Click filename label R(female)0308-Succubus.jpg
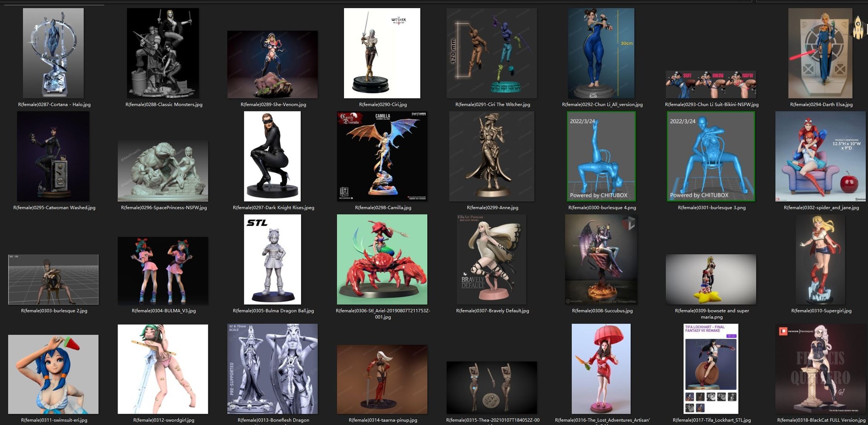 coord(602,311)
